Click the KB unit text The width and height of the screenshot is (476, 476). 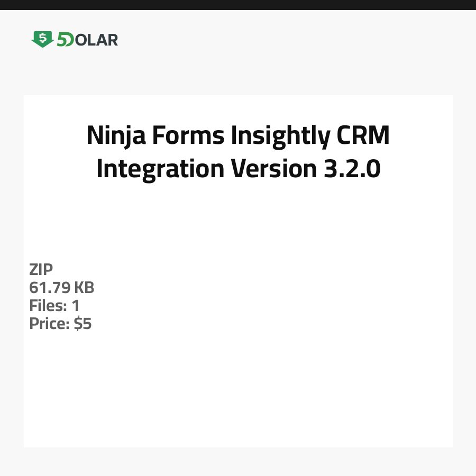point(84,288)
